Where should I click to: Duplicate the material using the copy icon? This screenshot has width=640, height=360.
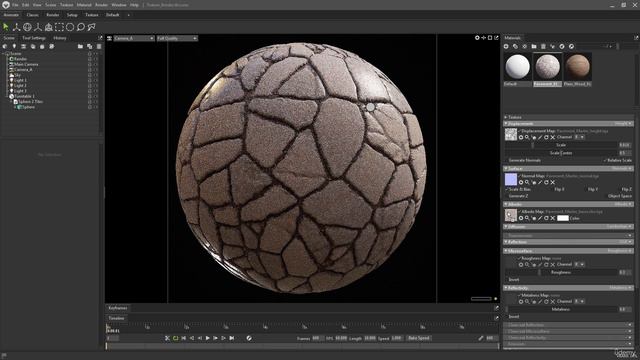click(x=516, y=47)
